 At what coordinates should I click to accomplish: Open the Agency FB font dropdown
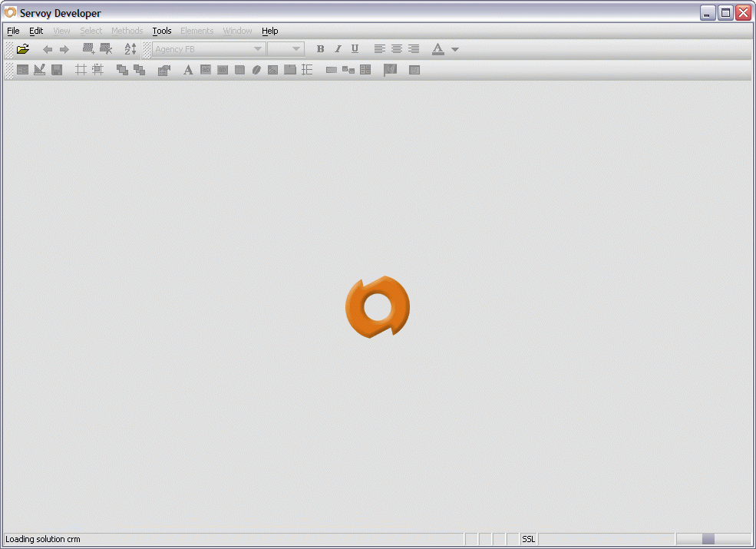(257, 48)
